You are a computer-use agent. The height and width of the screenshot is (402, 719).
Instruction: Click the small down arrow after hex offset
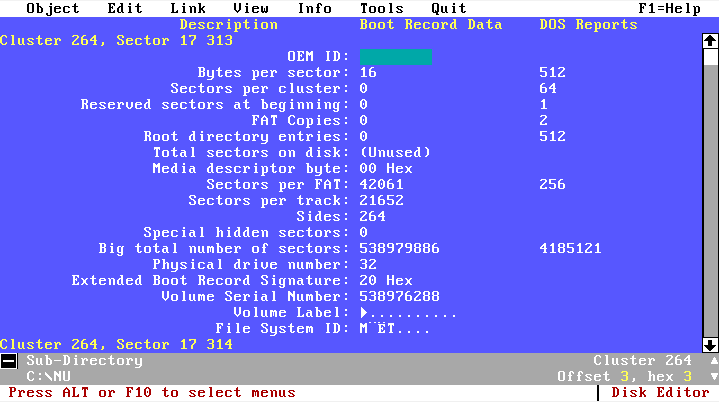click(713, 377)
